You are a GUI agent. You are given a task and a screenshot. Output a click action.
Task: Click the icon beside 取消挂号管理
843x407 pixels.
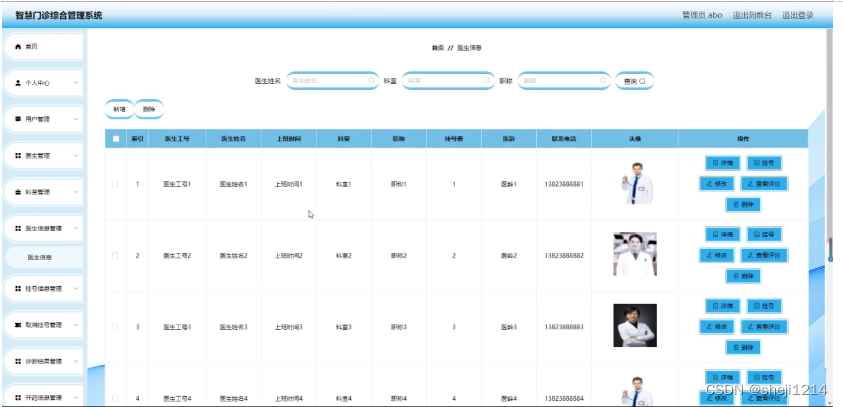click(x=18, y=325)
